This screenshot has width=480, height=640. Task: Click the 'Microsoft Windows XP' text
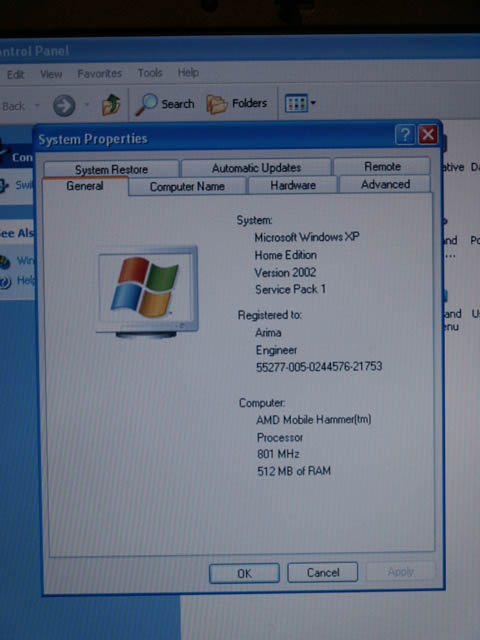(x=307, y=237)
